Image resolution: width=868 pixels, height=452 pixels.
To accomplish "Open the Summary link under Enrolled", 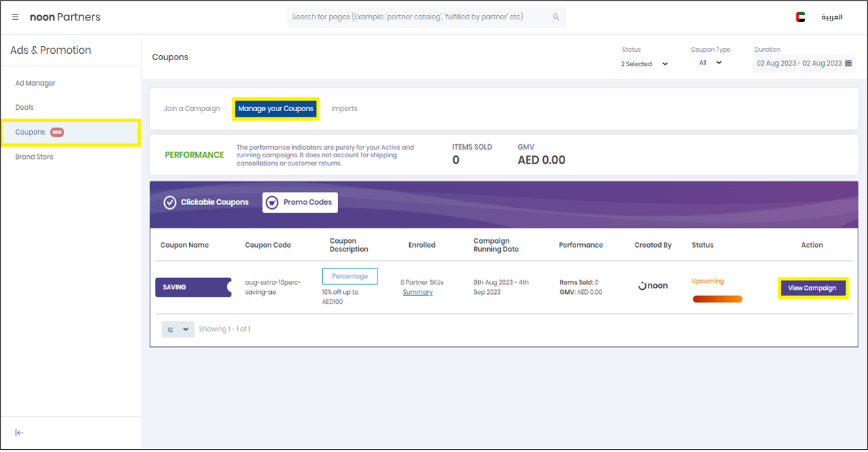I will point(417,292).
